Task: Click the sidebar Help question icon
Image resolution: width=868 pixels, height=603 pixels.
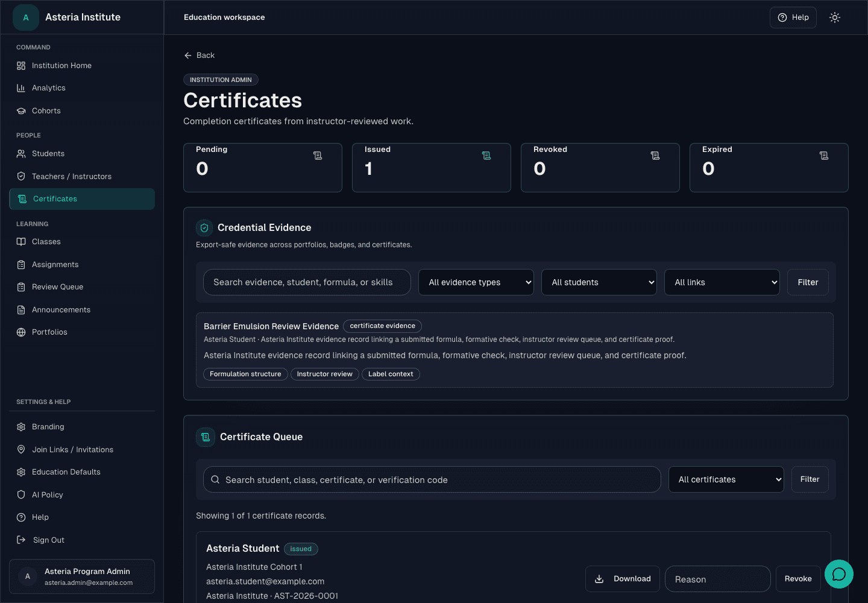Action: pos(21,517)
